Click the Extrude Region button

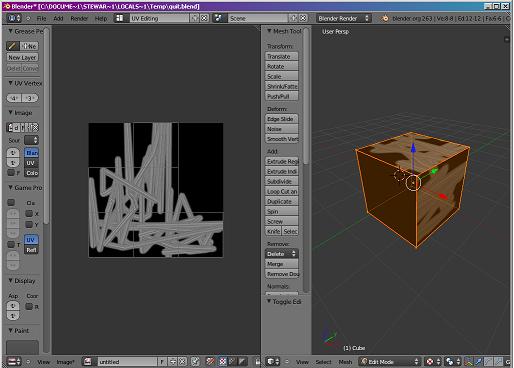[282, 161]
